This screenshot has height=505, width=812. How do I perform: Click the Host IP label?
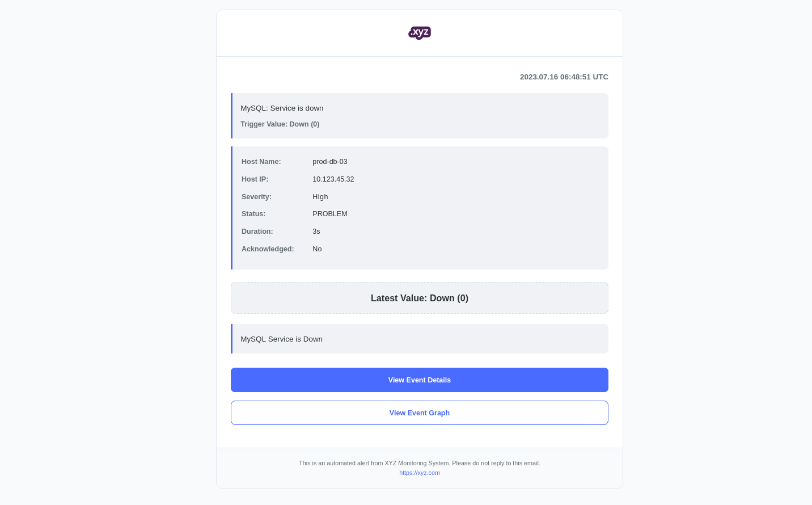tap(255, 179)
